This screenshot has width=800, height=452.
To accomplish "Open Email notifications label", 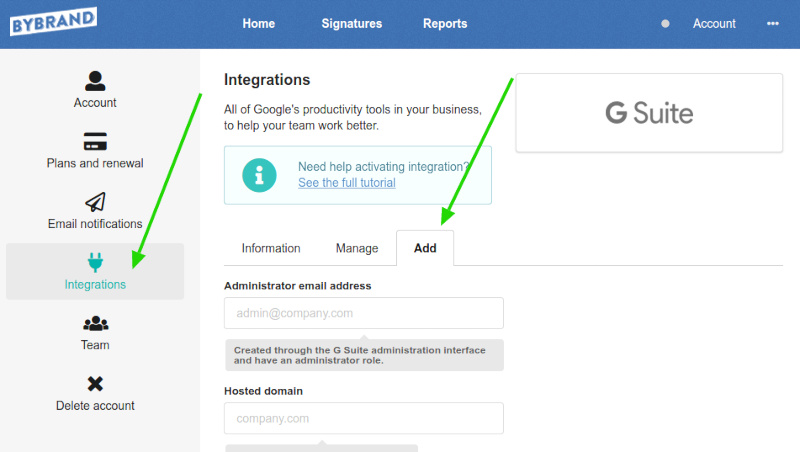I will (x=95, y=224).
